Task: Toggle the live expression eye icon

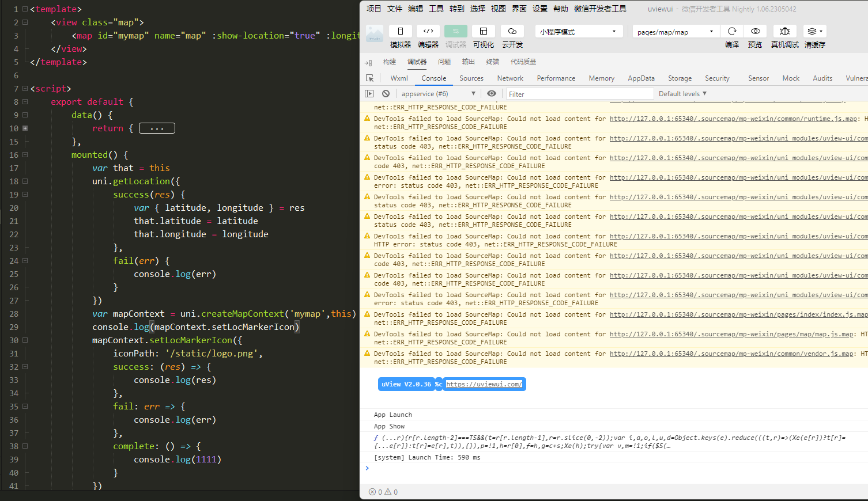Action: 492,93
